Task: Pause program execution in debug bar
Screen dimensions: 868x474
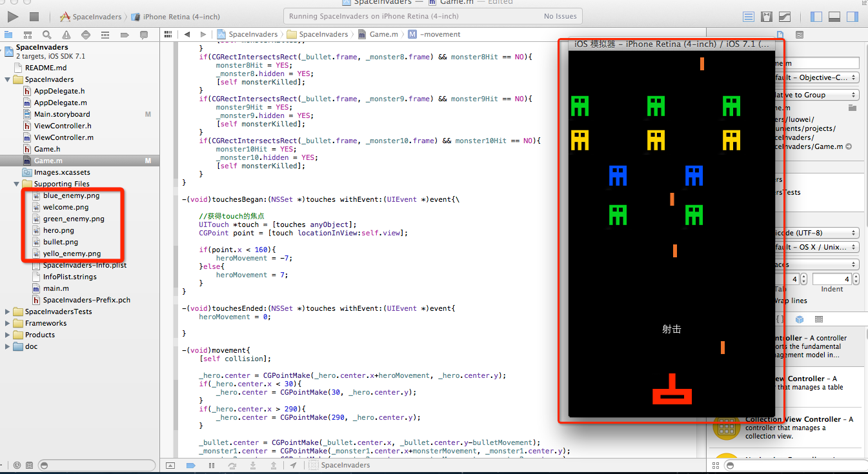Action: pyautogui.click(x=211, y=465)
